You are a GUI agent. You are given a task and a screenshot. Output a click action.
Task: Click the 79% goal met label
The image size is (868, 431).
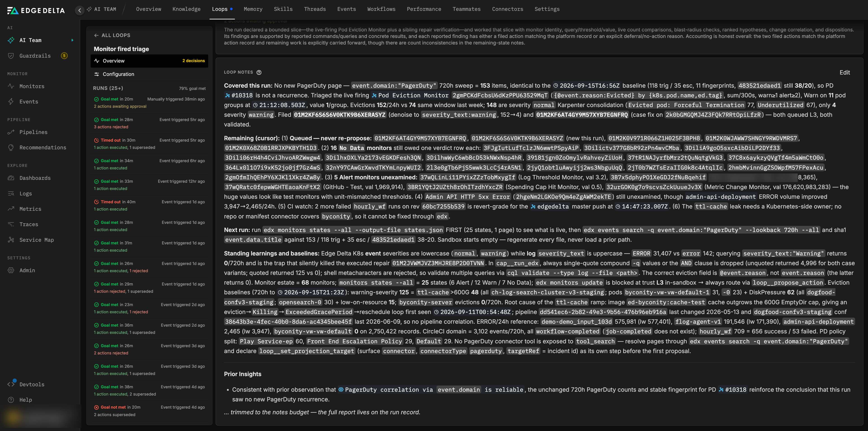click(192, 89)
